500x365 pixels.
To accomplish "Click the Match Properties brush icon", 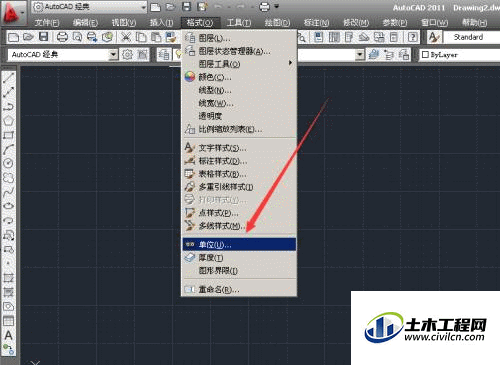I will [x=171, y=37].
